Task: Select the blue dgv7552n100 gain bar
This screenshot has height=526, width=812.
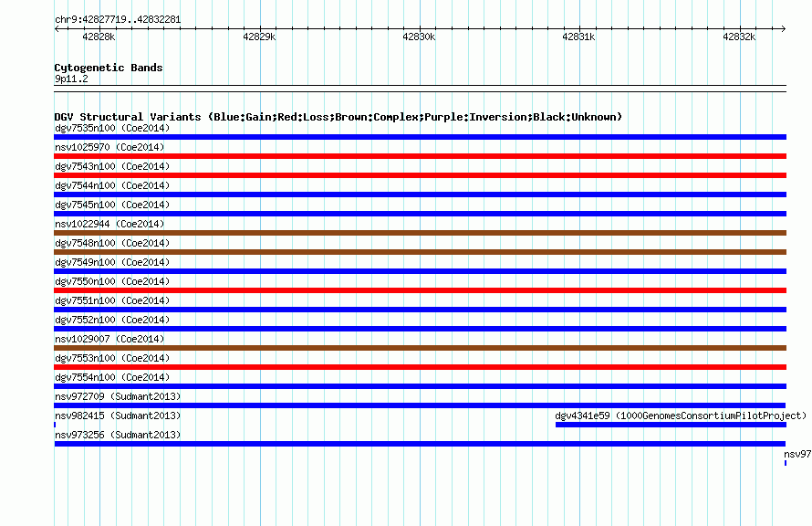Action: [x=420, y=329]
